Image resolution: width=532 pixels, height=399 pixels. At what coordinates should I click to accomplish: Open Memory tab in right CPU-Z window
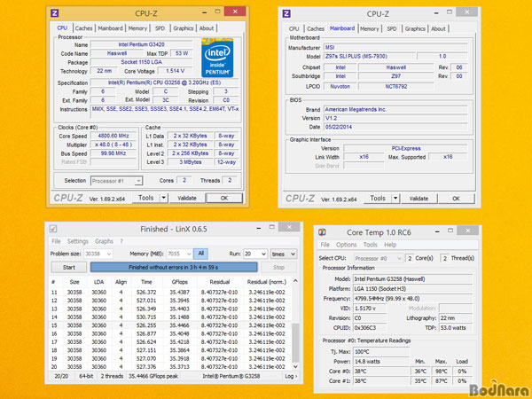click(369, 29)
